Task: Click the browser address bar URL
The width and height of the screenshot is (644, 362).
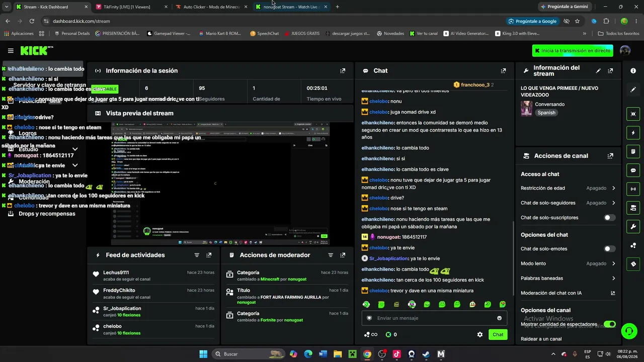Action: click(81, 21)
